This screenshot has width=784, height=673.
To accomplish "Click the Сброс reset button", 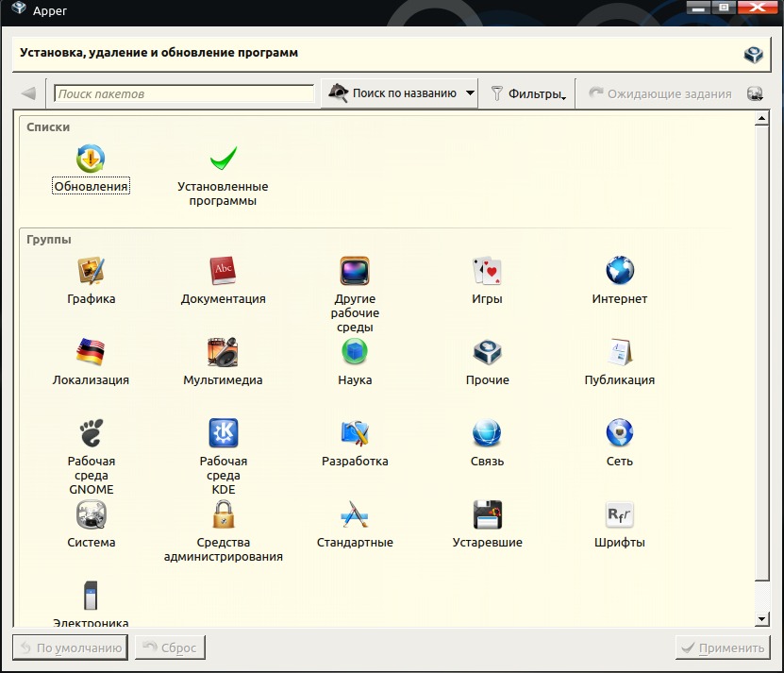I will [170, 648].
